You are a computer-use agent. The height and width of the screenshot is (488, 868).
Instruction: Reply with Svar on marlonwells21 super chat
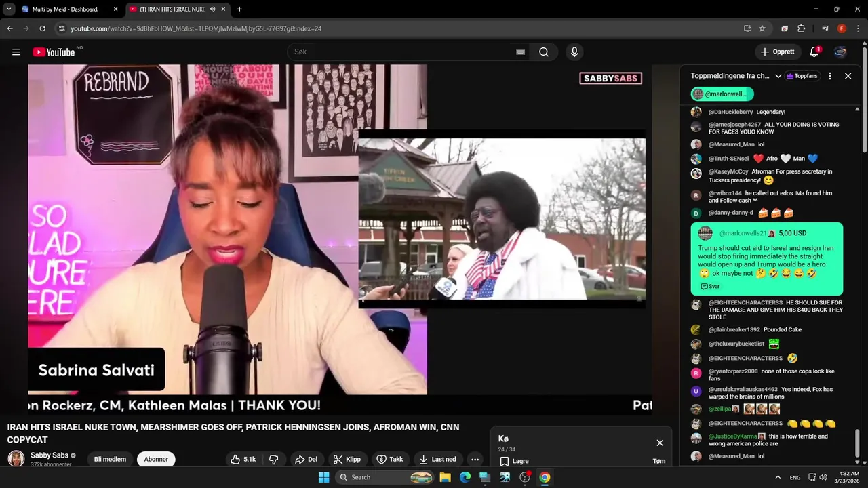click(x=710, y=287)
